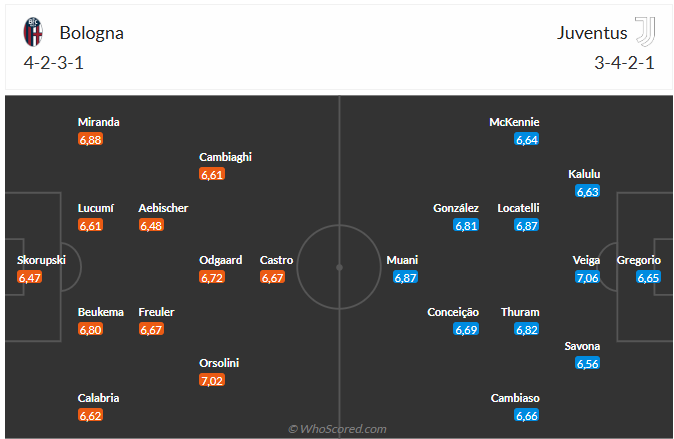Click Skorupski's 6,47 rating badge

(x=30, y=278)
